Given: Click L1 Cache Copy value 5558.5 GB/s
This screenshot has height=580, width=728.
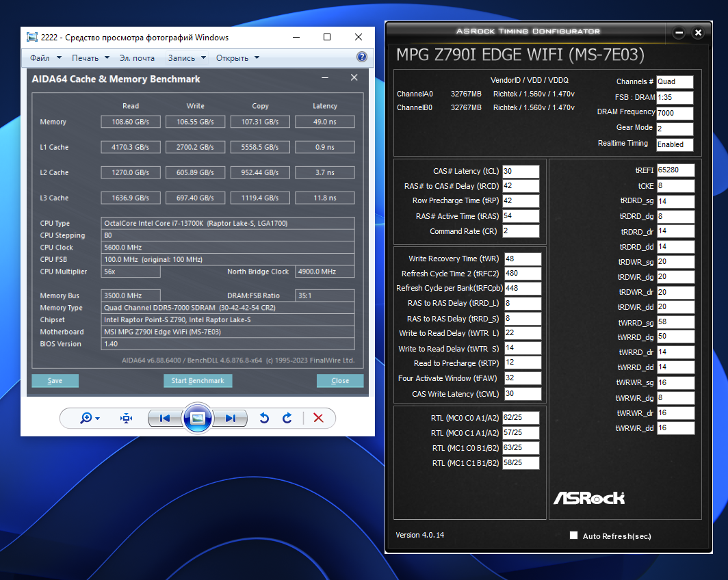Looking at the screenshot, I should tap(260, 147).
